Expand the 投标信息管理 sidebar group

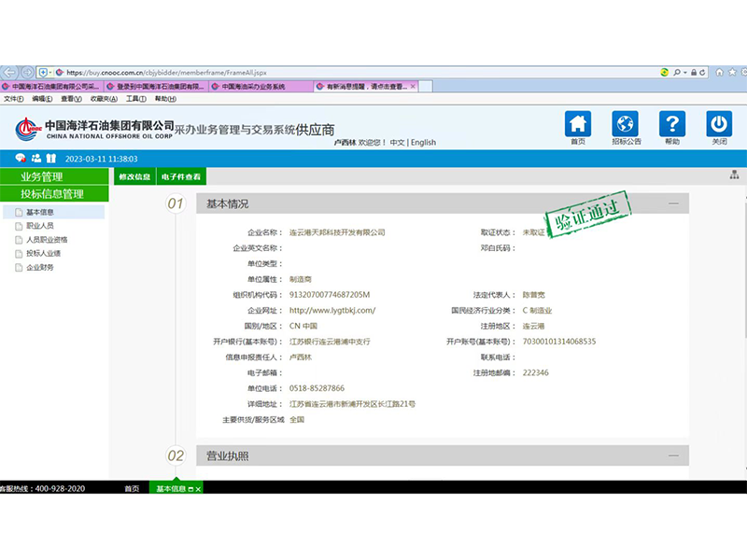coord(54,194)
